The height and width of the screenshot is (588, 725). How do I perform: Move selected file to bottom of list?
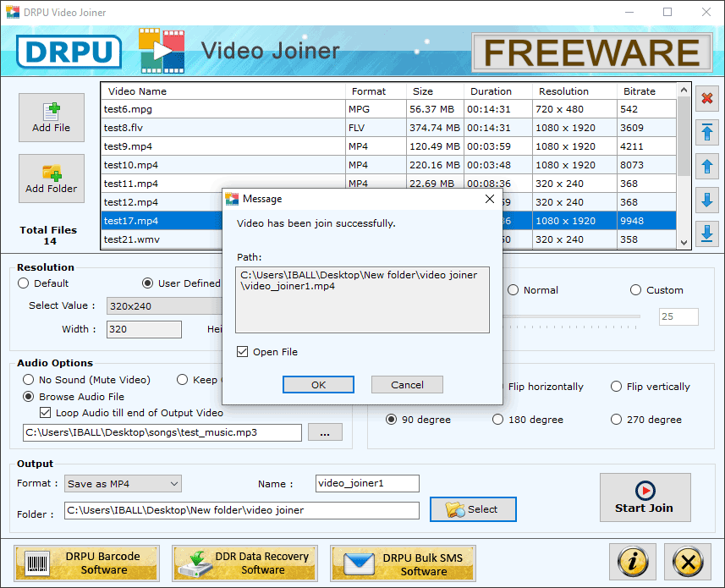707,234
